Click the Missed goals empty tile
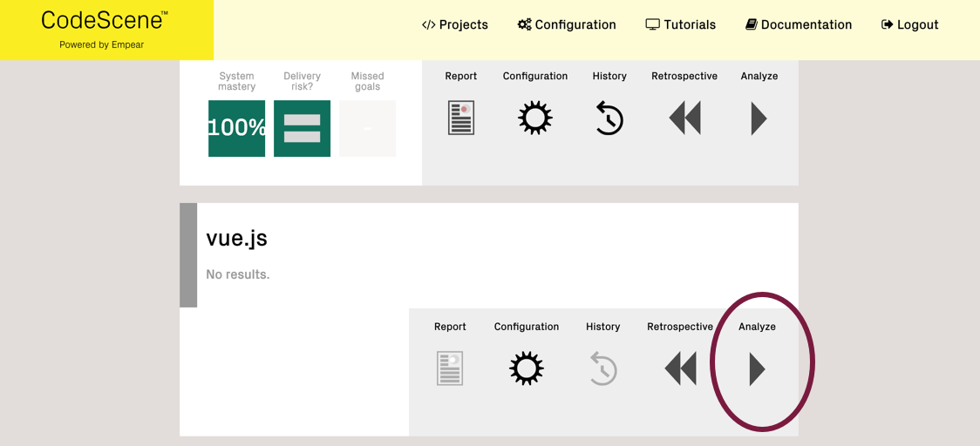The height and width of the screenshot is (446, 980). tap(368, 129)
